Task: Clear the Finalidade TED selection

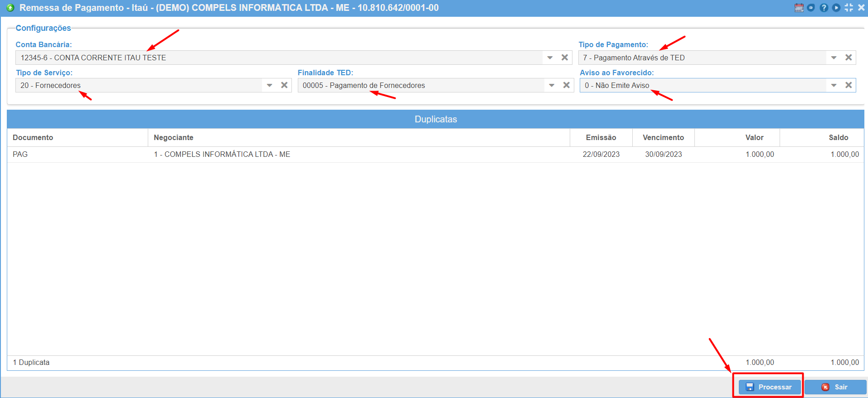Action: (x=567, y=85)
